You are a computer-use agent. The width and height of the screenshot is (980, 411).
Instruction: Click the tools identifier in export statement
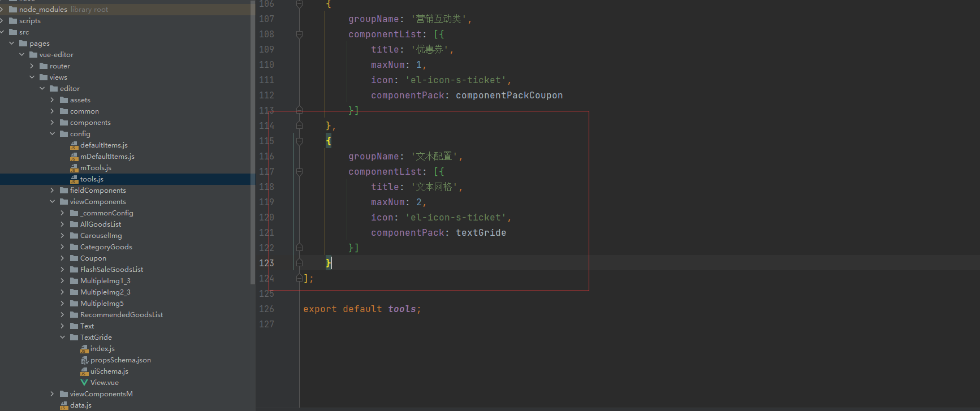[x=402, y=309]
